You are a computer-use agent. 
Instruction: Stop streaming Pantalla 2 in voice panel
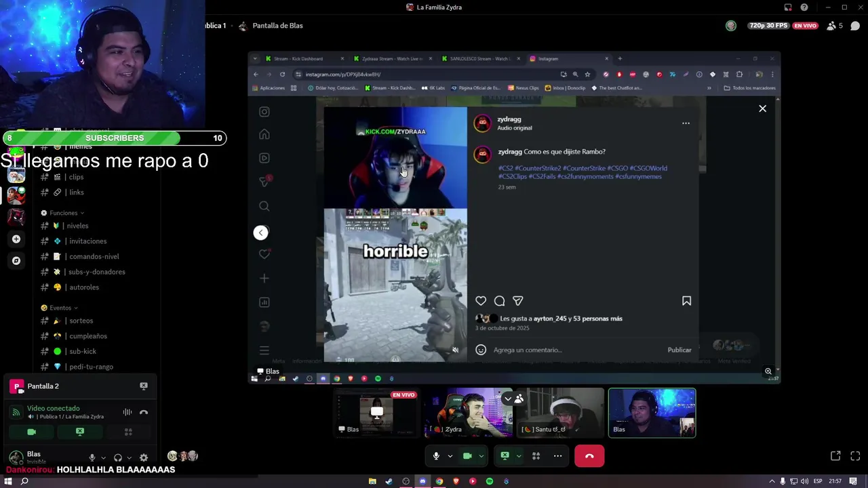pyautogui.click(x=144, y=386)
